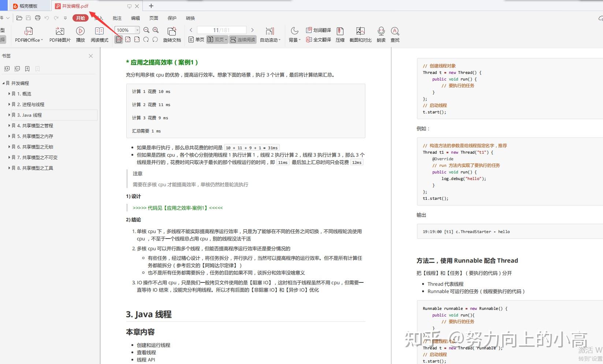Image resolution: width=603 pixels, height=364 pixels.
Task: Open the quick access toolbar customize arrow
Action: coord(65,18)
